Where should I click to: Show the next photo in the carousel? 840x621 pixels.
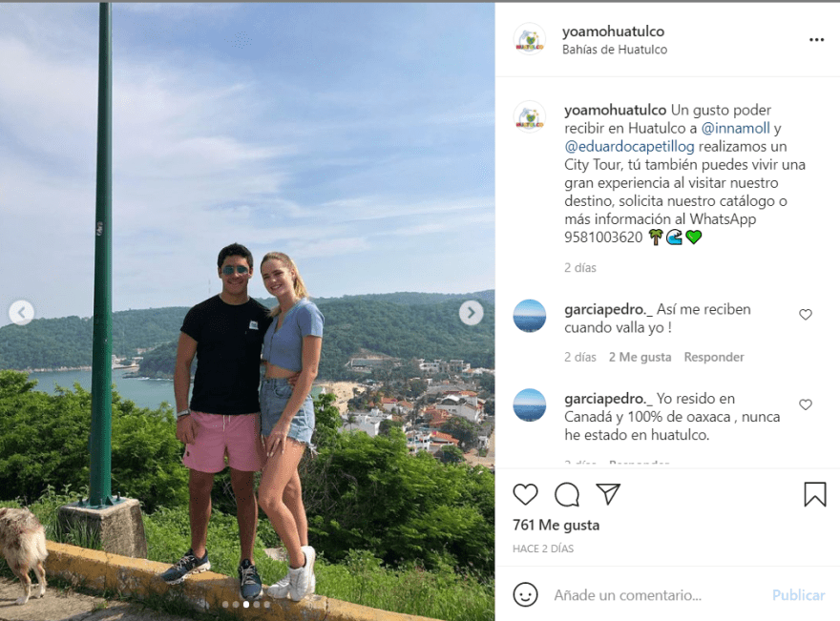pos(471,313)
